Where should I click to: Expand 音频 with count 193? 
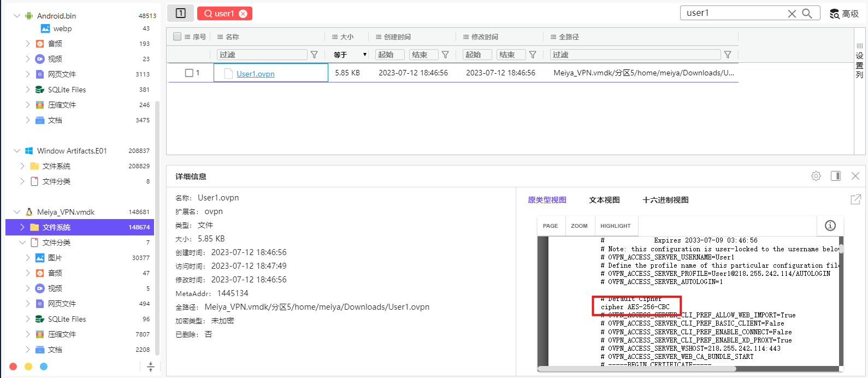(x=28, y=43)
